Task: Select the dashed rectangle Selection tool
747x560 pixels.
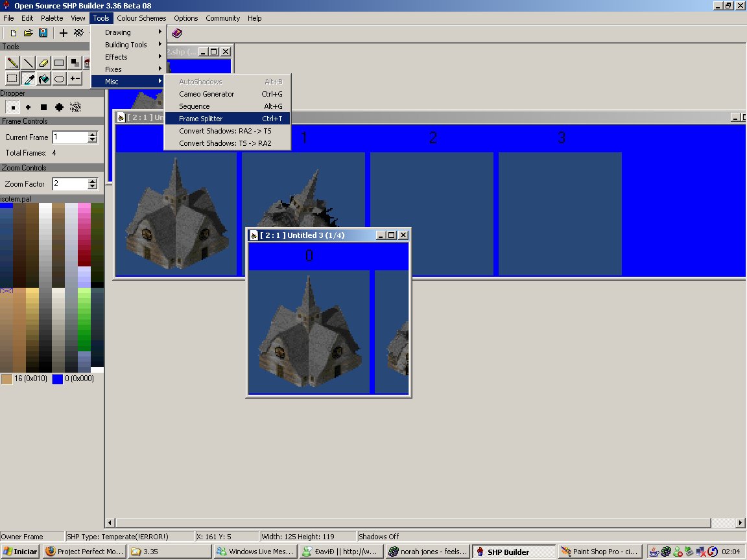Action: click(13, 78)
